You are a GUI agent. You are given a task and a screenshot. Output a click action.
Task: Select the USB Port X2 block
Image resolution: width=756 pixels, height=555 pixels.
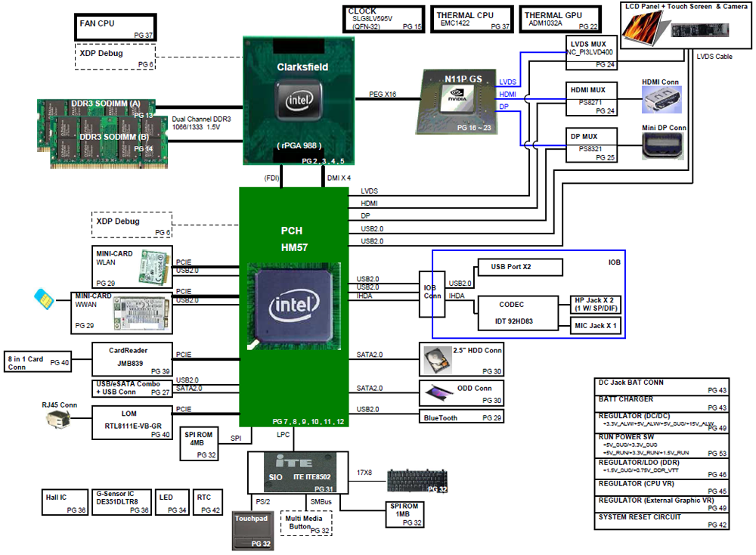520,267
